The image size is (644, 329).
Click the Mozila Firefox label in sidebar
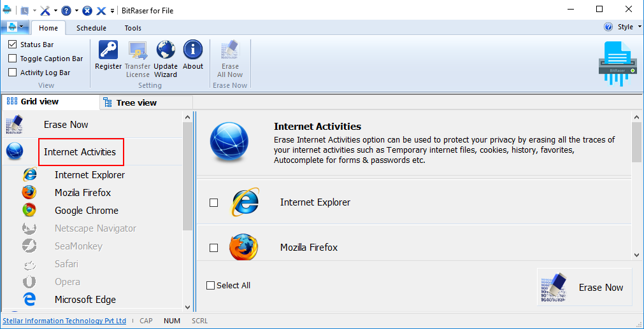[83, 192]
